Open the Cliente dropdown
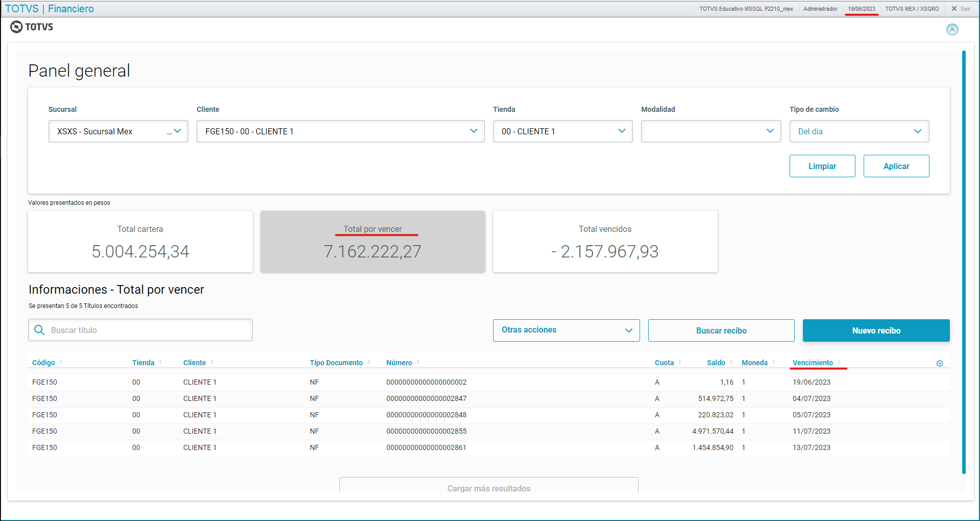This screenshot has height=521, width=980. (340, 131)
